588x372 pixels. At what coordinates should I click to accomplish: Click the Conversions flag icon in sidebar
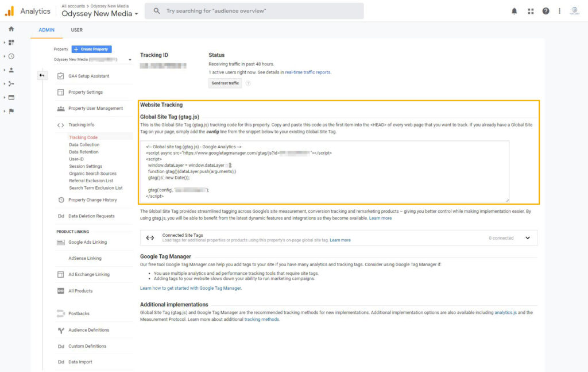click(11, 111)
